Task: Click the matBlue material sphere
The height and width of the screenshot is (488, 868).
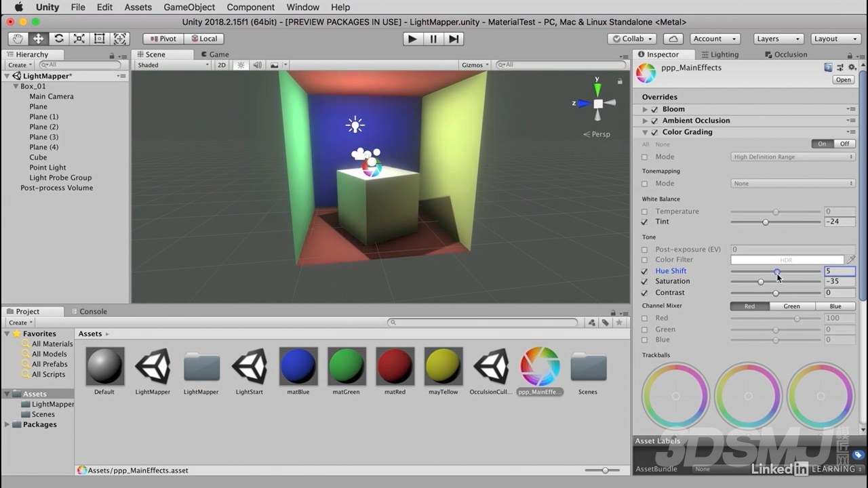Action: pos(298,367)
